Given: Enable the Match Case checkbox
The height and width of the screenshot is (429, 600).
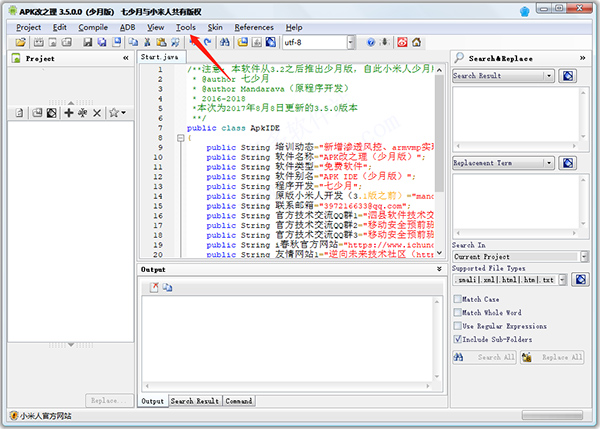Looking at the screenshot, I should click(x=457, y=299).
